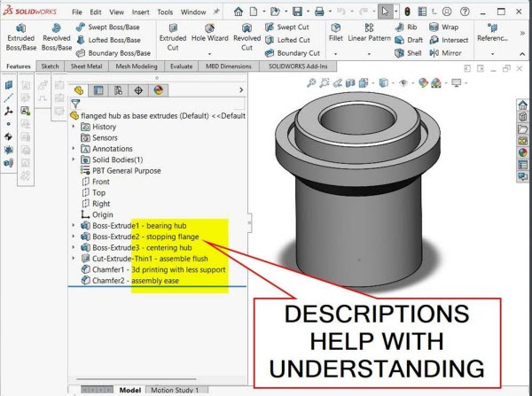Expand Boss-Extrude3 - centering hub
Screen dimensions: 532x396
click(x=74, y=247)
